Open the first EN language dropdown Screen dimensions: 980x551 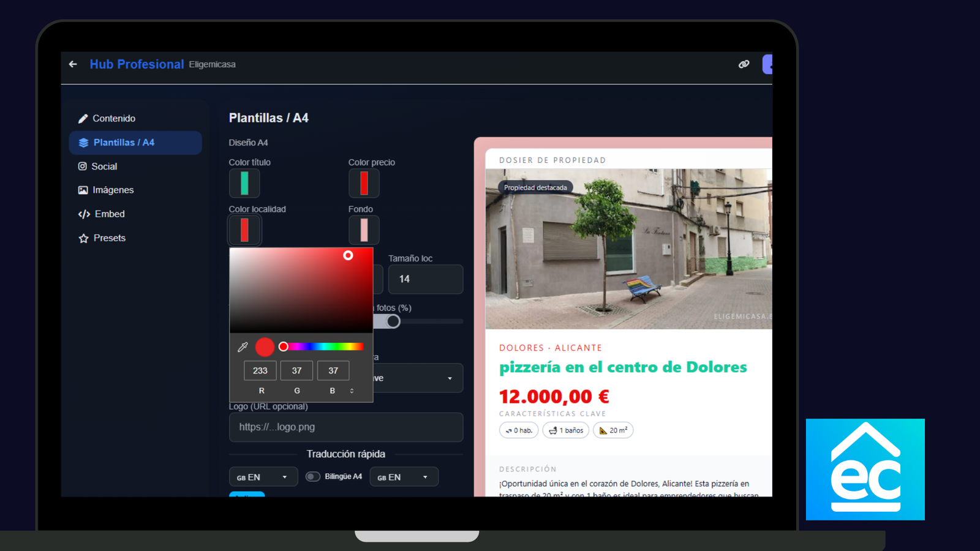point(263,477)
